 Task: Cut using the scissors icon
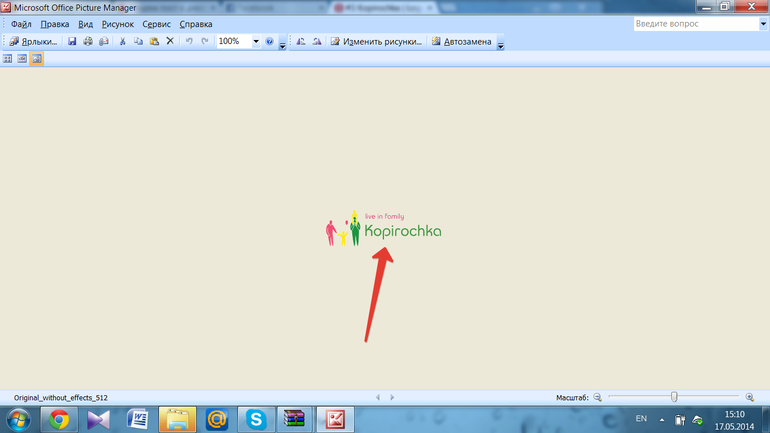coord(123,42)
